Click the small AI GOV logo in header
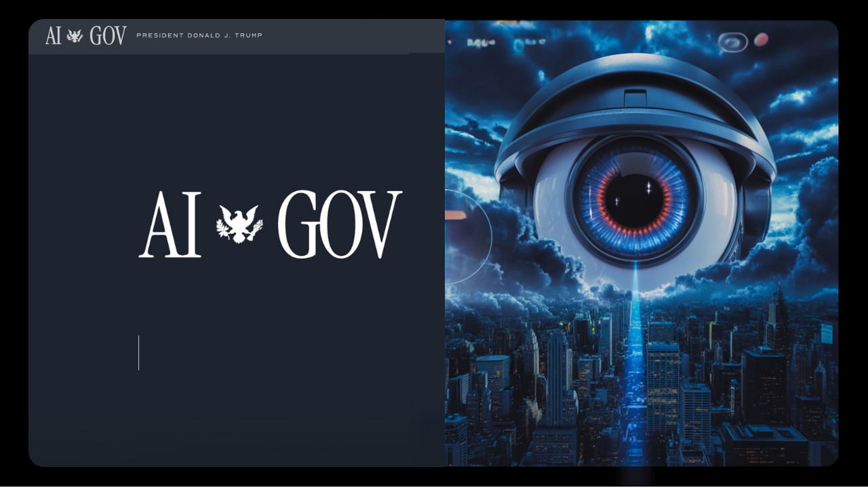This screenshot has height=488, width=868. tap(86, 35)
